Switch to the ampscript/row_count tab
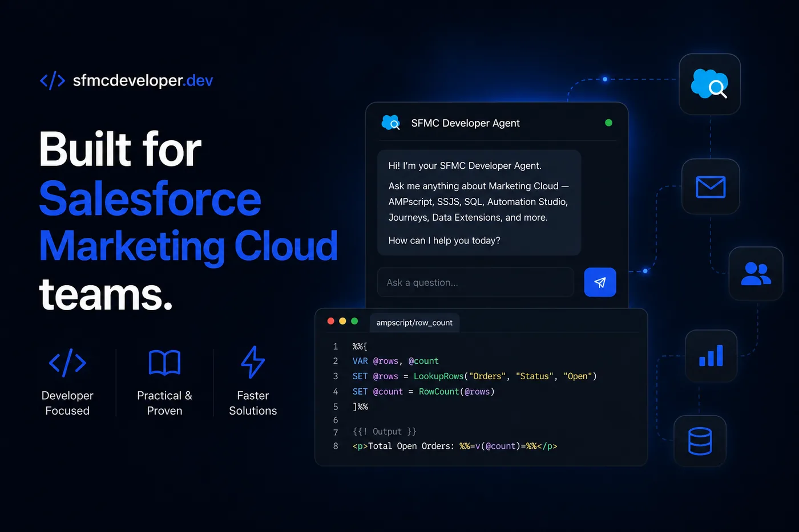 pyautogui.click(x=414, y=323)
